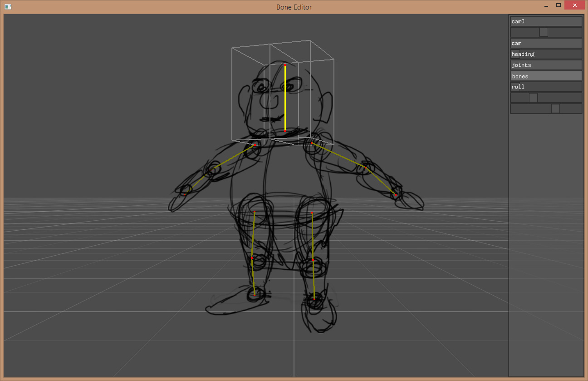Click slider handle just below roll
This screenshot has width=588, height=381.
533,98
